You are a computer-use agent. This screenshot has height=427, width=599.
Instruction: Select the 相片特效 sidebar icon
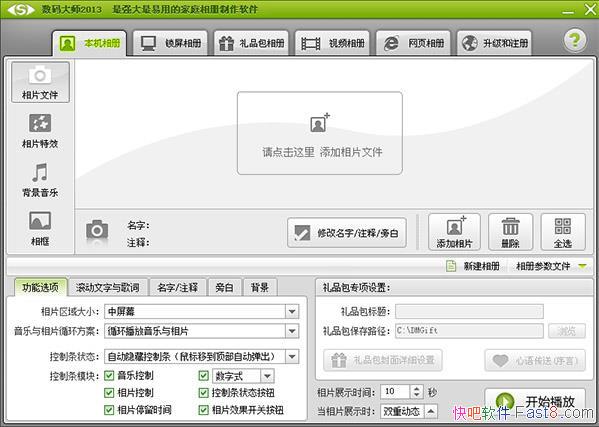(x=40, y=131)
